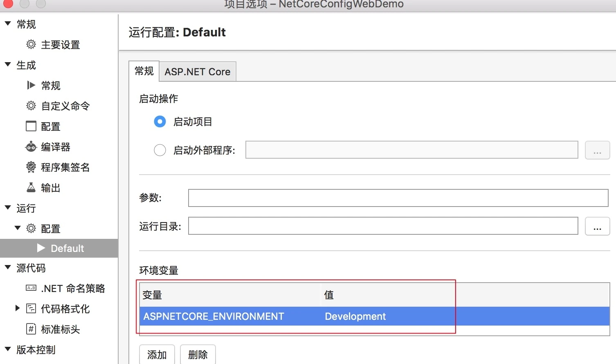The height and width of the screenshot is (364, 616).
Task: Click the 添加 button
Action: click(x=157, y=355)
